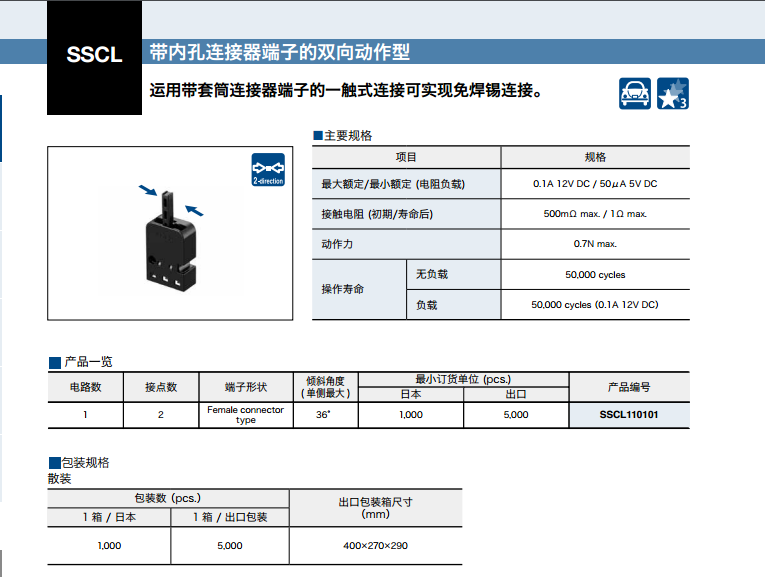Click the black SSCL series label
This screenshot has width=765, height=577.
point(94,56)
